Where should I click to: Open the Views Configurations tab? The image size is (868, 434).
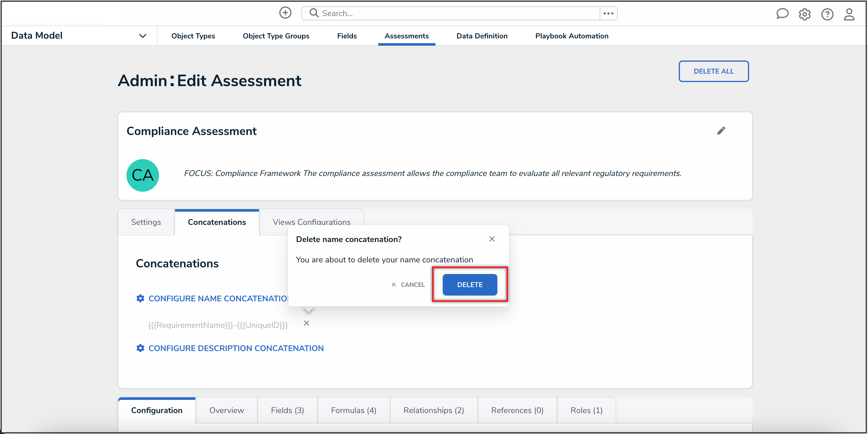tap(311, 222)
